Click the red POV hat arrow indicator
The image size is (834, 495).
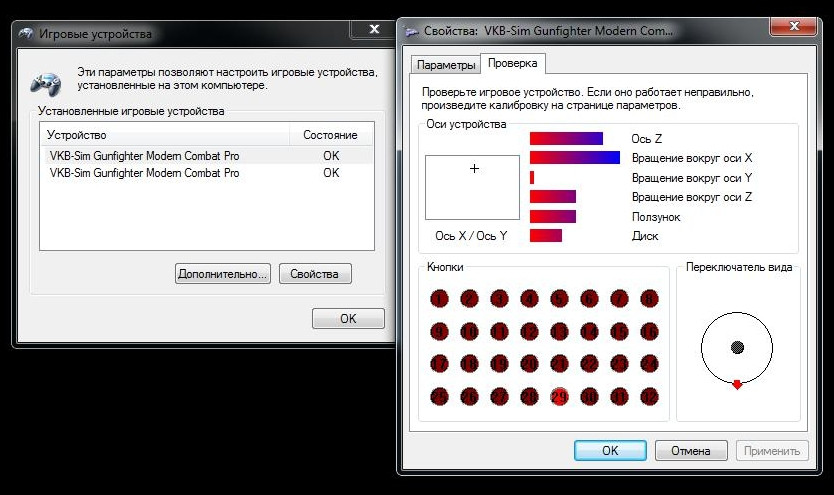coord(737,384)
